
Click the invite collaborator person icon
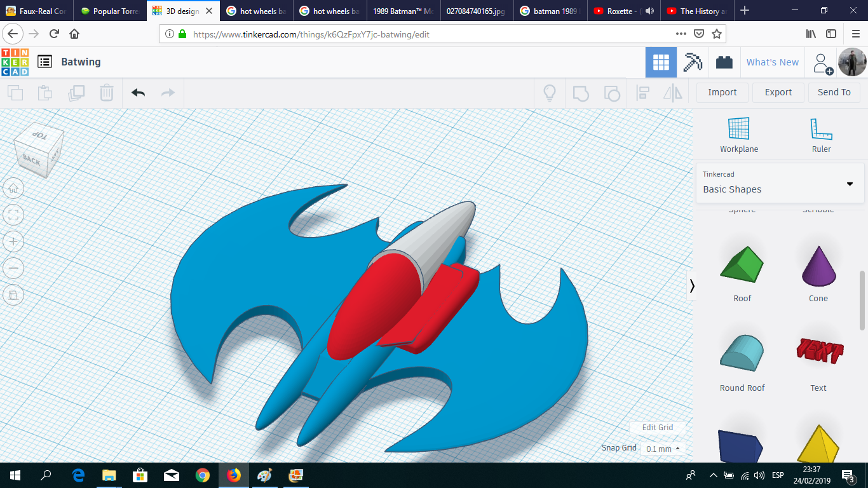click(x=822, y=63)
